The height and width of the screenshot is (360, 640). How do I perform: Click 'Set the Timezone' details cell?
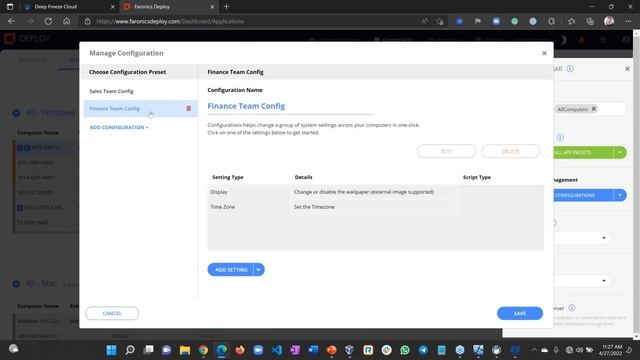point(314,207)
